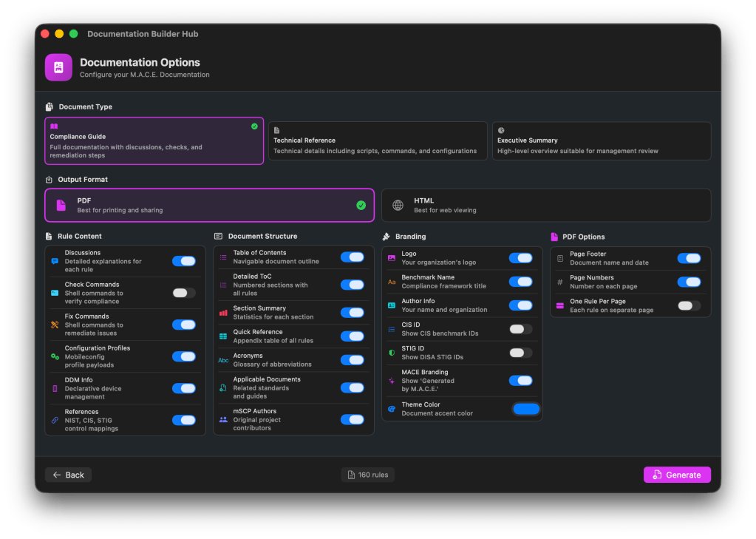Select HTML as the output format
Viewport: 756px width, 539px height.
[545, 205]
